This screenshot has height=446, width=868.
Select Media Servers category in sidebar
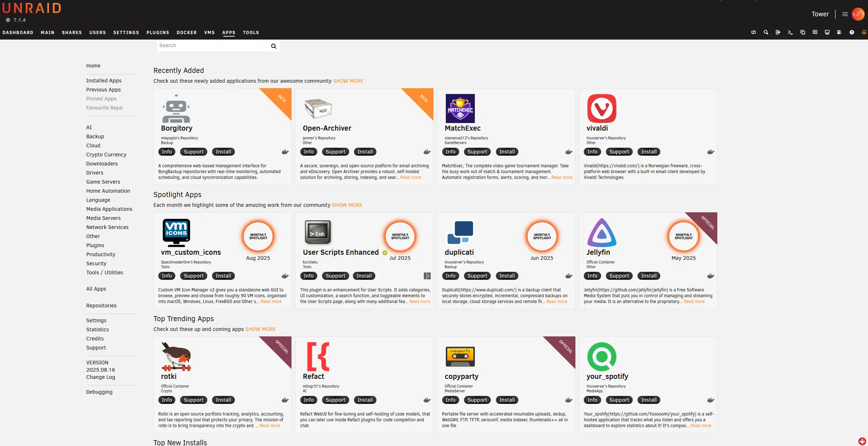click(x=103, y=218)
